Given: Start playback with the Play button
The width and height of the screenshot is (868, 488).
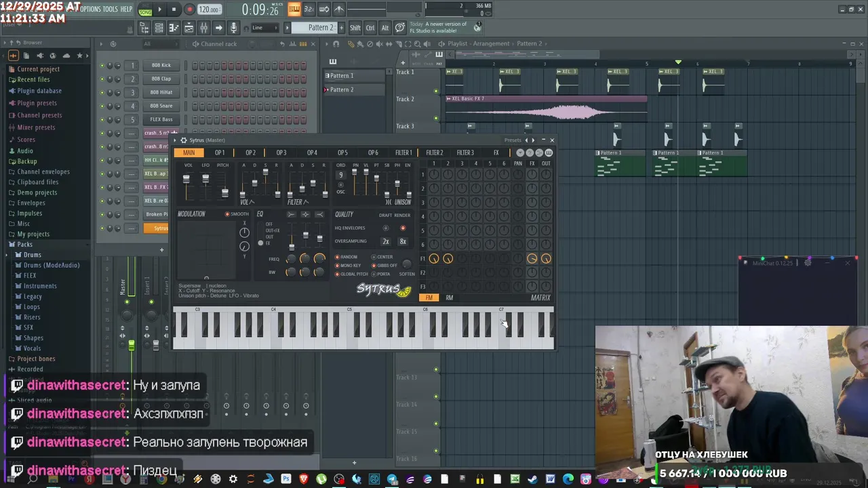Looking at the screenshot, I should coord(160,9).
